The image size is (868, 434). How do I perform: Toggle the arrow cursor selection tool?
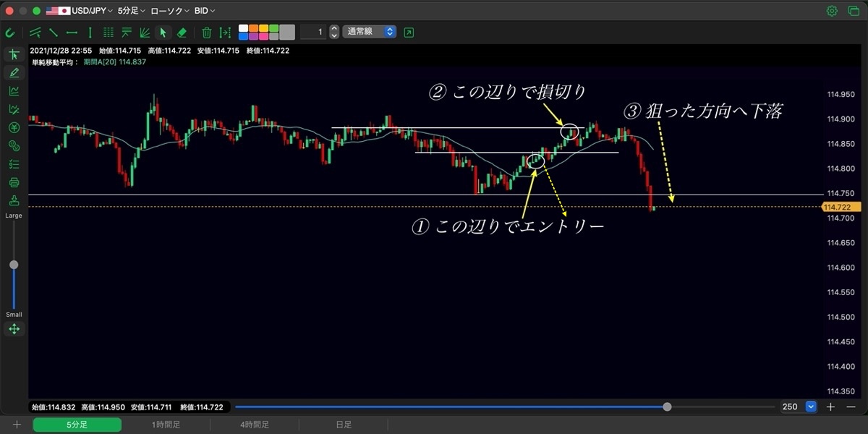point(163,33)
